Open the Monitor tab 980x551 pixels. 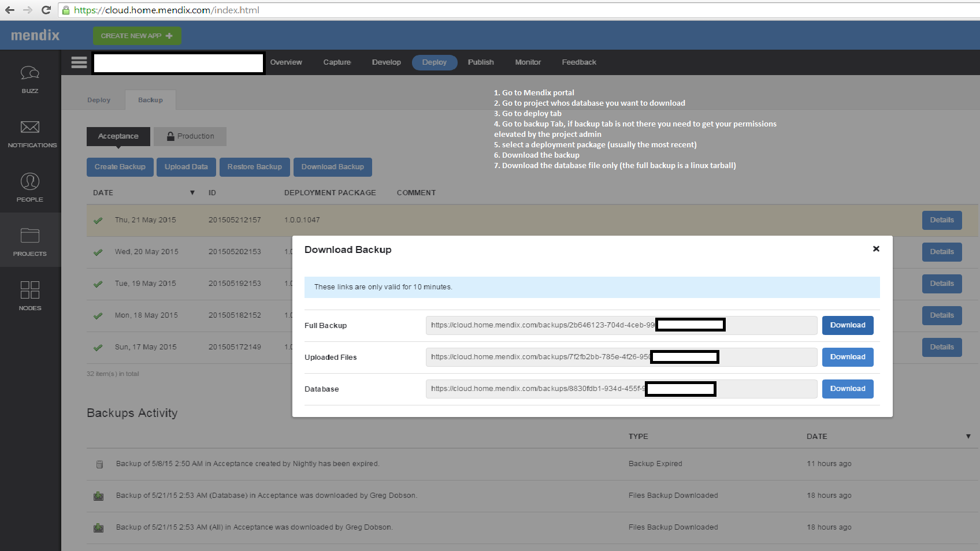(x=527, y=62)
